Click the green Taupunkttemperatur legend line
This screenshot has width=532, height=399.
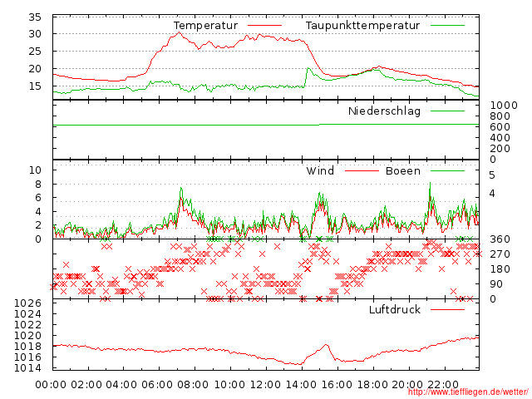tap(447, 26)
